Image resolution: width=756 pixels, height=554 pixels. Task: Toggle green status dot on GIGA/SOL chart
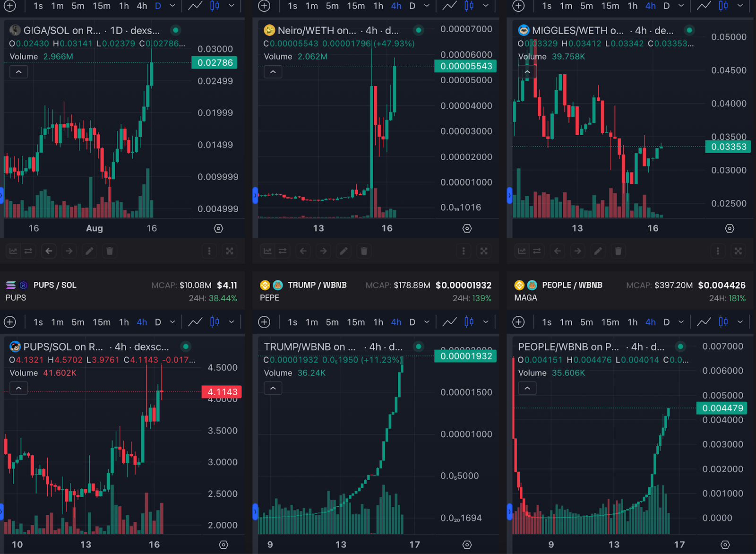pos(176,30)
